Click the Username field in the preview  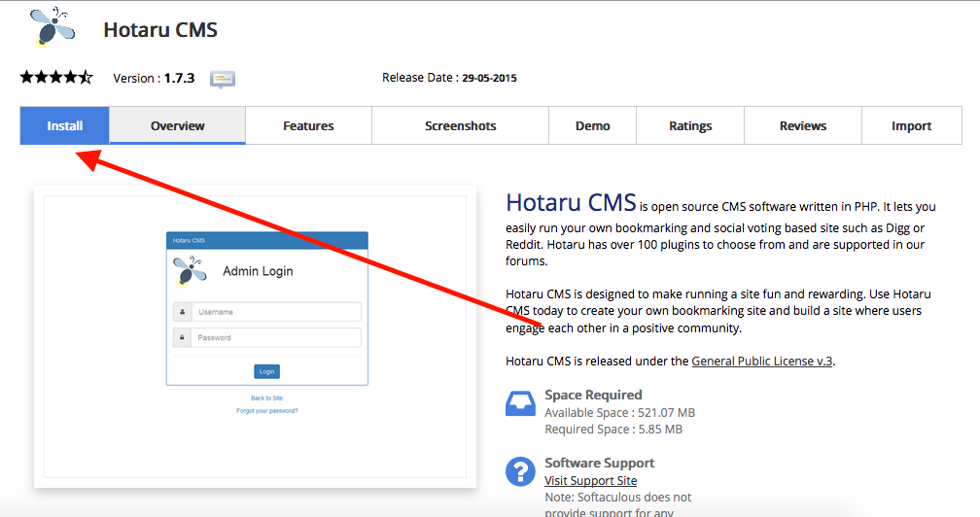[x=275, y=312]
